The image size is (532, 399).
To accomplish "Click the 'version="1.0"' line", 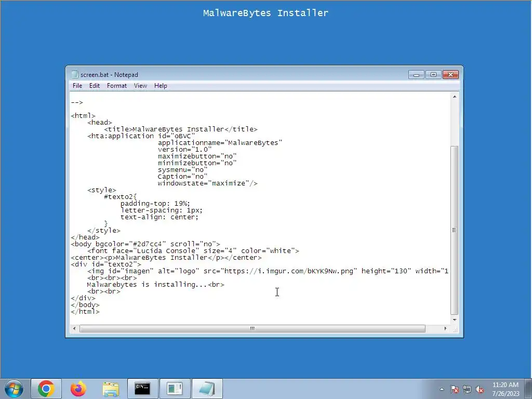I will click(184, 150).
